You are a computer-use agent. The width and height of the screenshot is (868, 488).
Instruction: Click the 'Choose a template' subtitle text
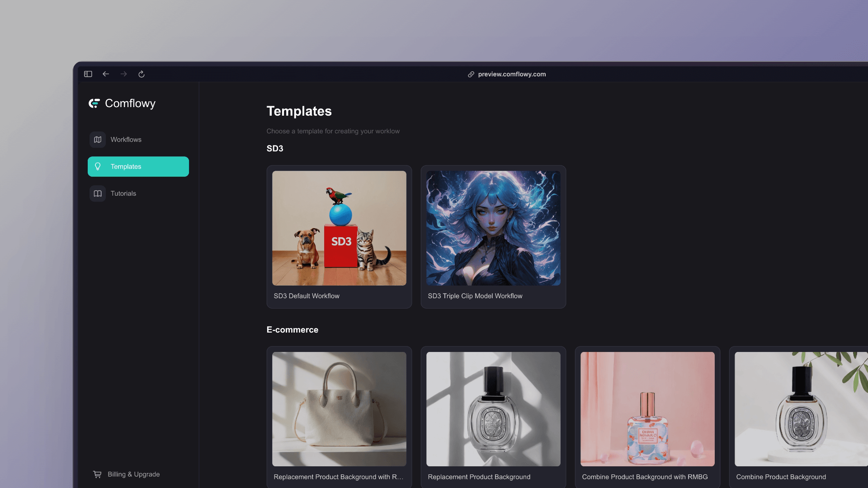coord(333,131)
